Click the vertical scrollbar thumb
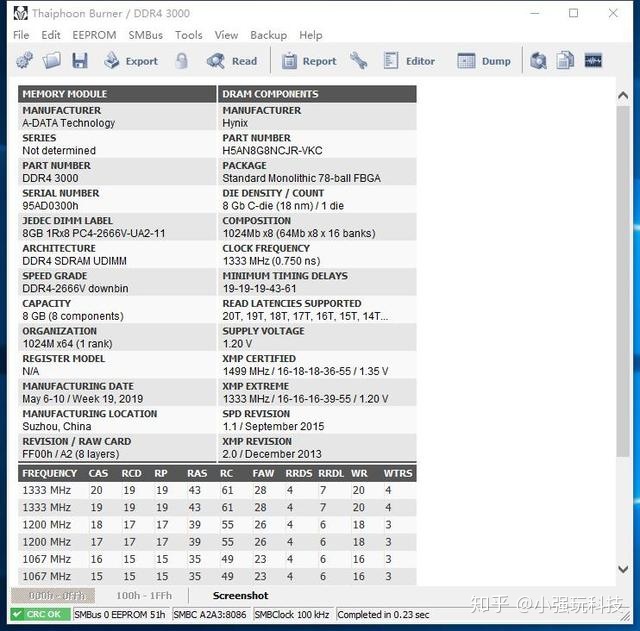 point(623,281)
